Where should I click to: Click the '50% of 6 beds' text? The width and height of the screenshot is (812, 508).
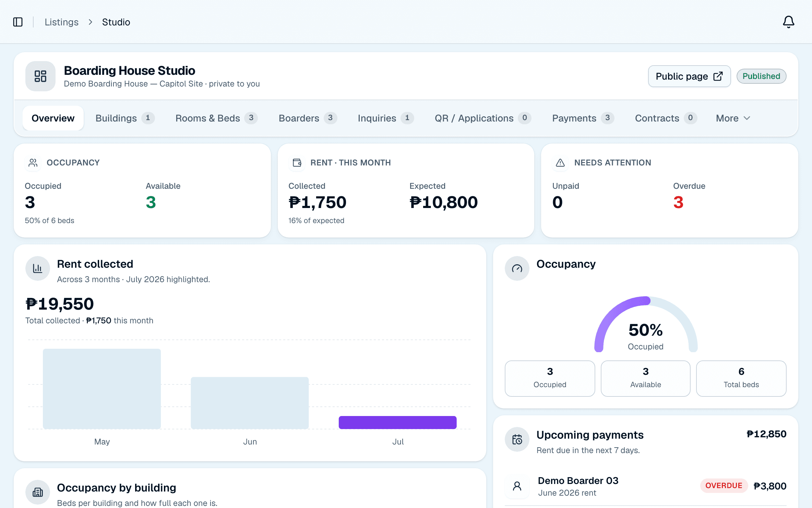49,221
